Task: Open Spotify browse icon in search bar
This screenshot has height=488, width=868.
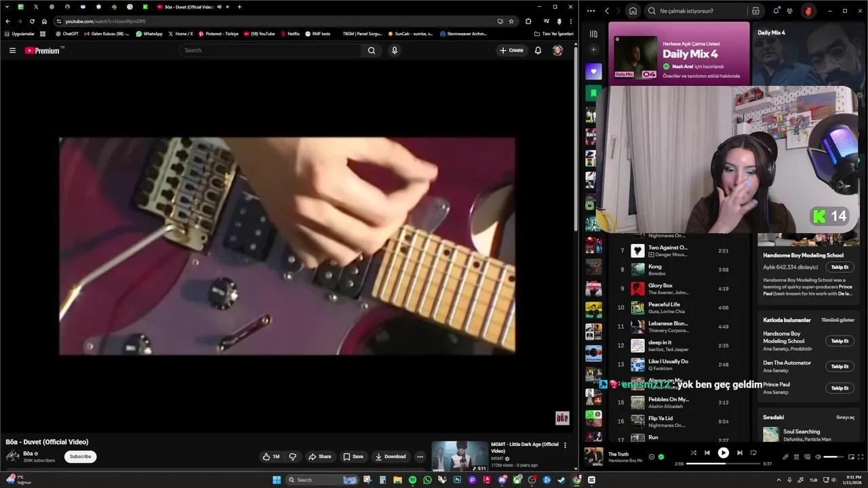Action: pos(755,11)
